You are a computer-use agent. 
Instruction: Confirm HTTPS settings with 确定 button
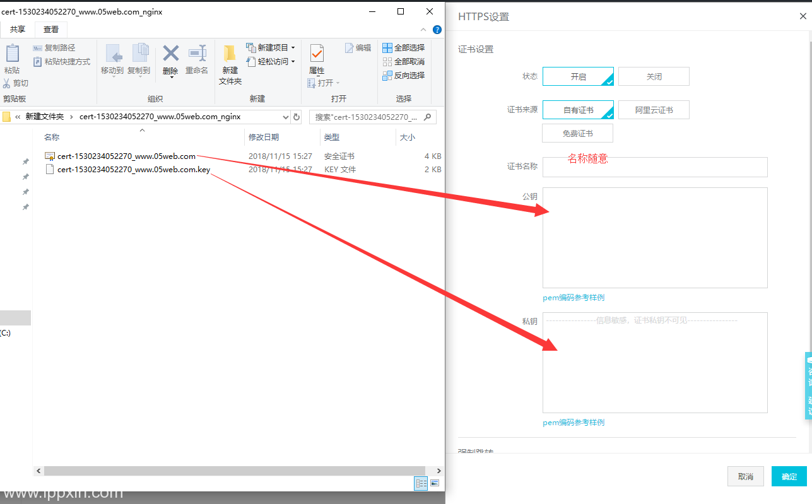[x=789, y=476]
